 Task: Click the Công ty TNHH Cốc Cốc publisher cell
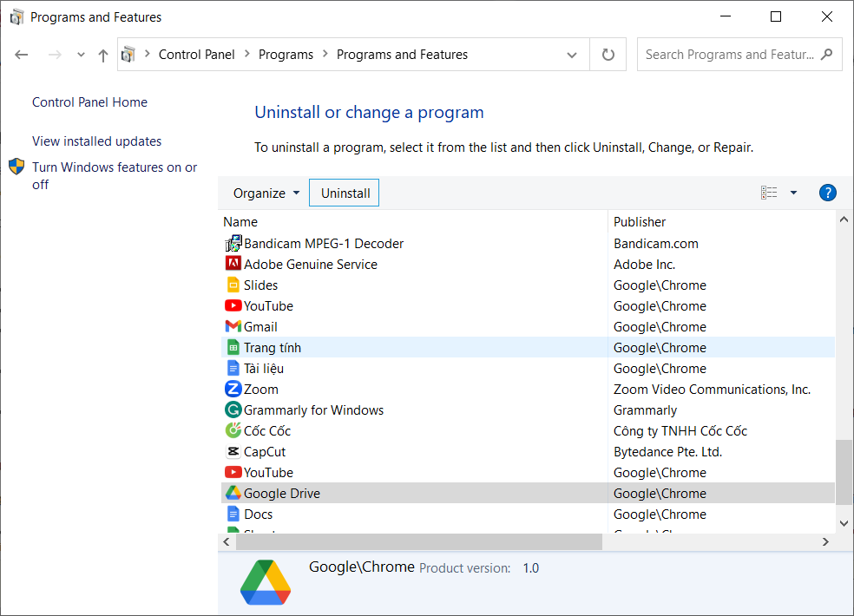click(x=680, y=431)
